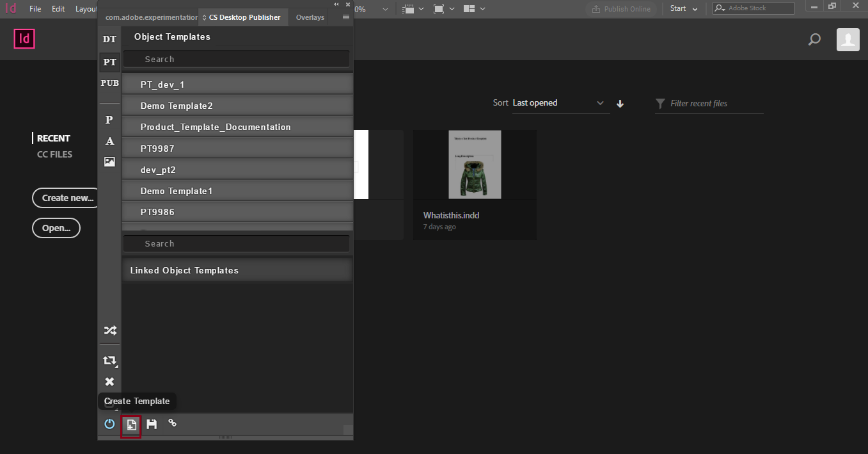Click the image icon in sidebar
This screenshot has width=868, height=454.
110,162
